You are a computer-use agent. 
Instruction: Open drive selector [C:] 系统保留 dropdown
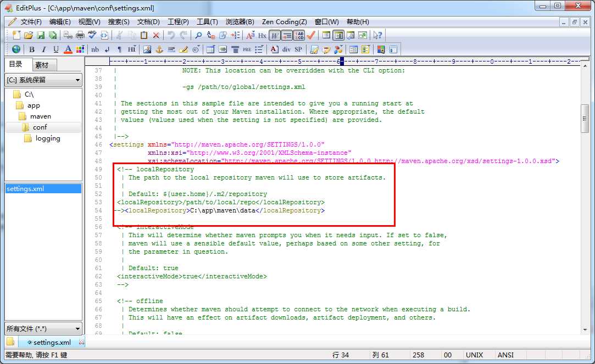pos(43,80)
